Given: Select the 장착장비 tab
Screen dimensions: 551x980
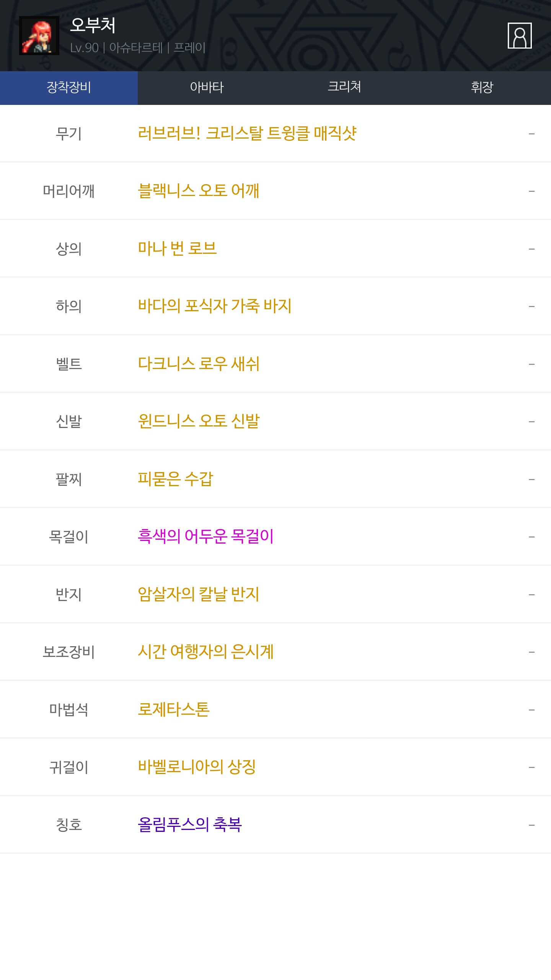Looking at the screenshot, I should coord(69,88).
